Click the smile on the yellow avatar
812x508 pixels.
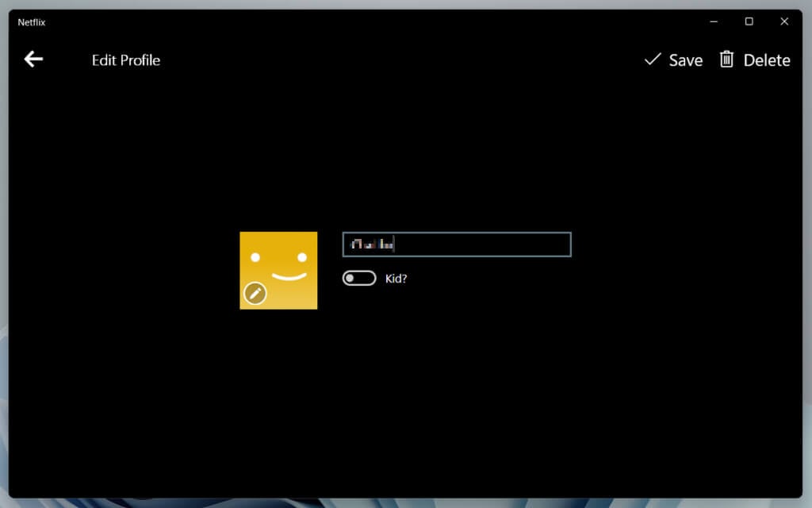(x=288, y=276)
